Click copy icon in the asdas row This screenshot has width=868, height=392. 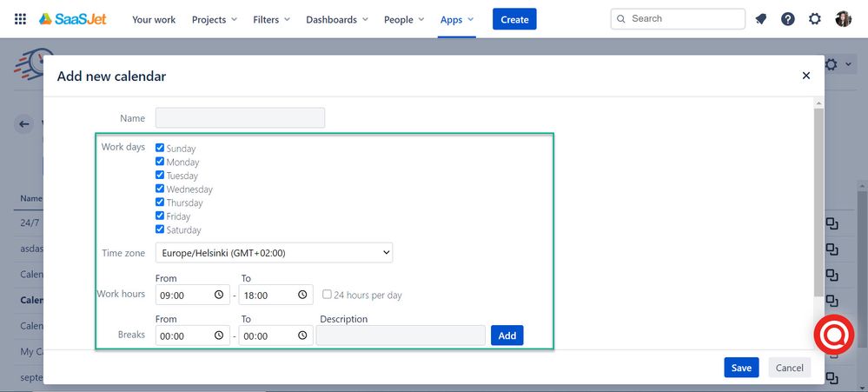(x=832, y=249)
